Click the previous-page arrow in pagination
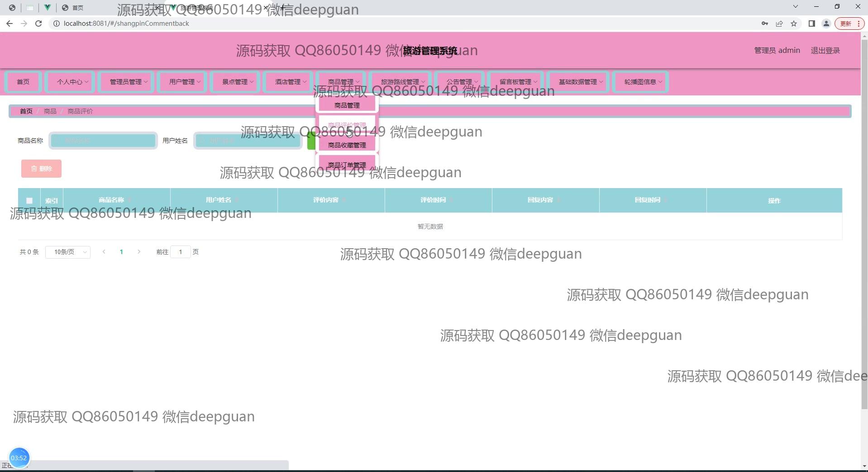The image size is (868, 472). click(x=104, y=252)
